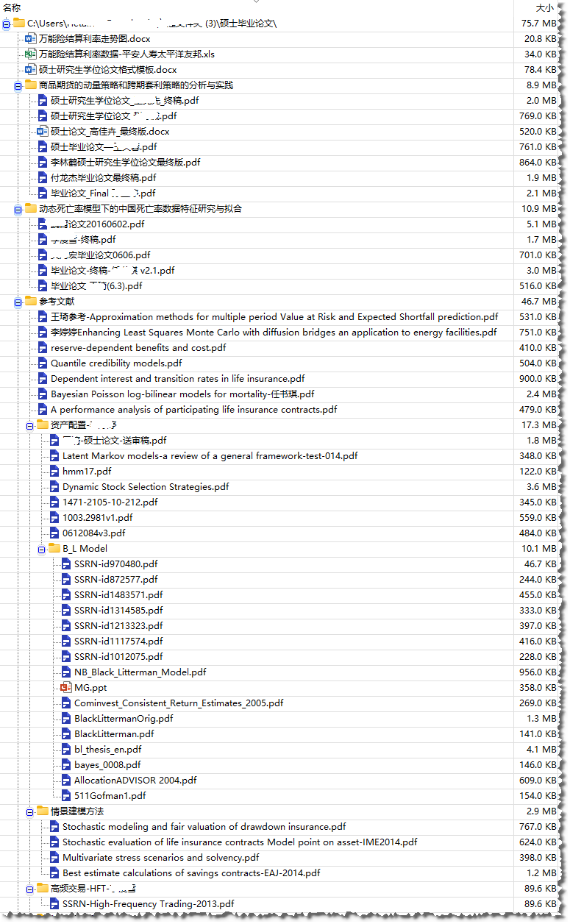
Task: Click the 10.1 MB size of B_L Model
Action: 539,548
